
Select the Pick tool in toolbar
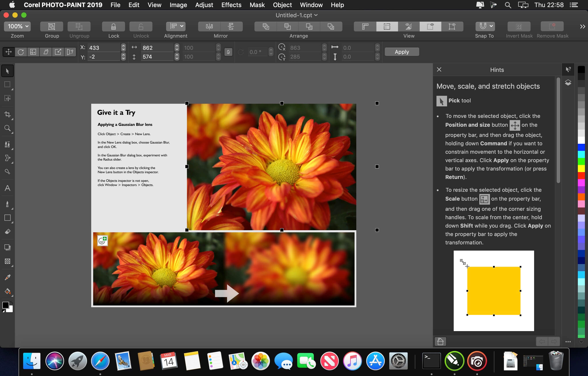click(7, 71)
